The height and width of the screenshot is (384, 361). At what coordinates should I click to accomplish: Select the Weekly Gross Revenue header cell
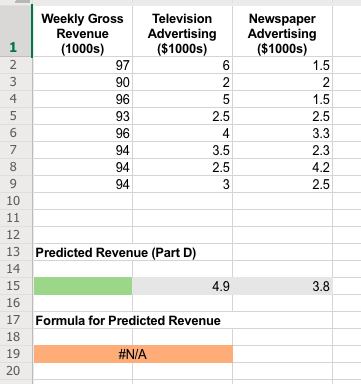point(82,31)
